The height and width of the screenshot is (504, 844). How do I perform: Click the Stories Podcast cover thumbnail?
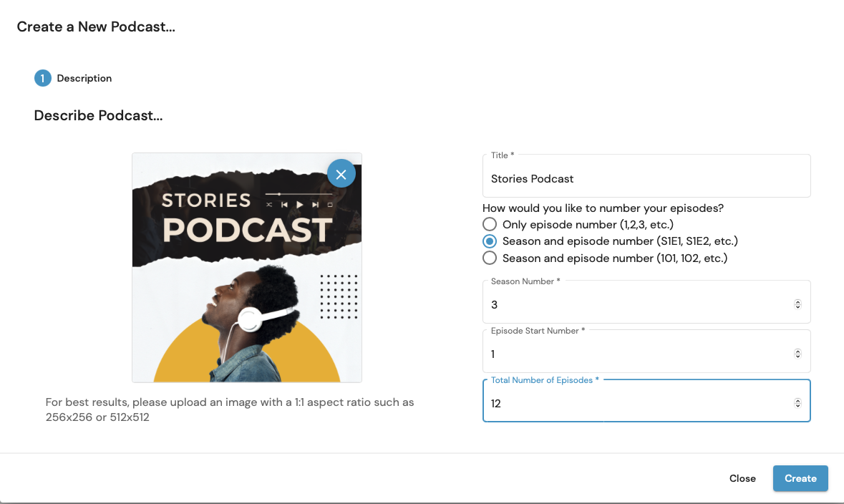pyautogui.click(x=247, y=268)
